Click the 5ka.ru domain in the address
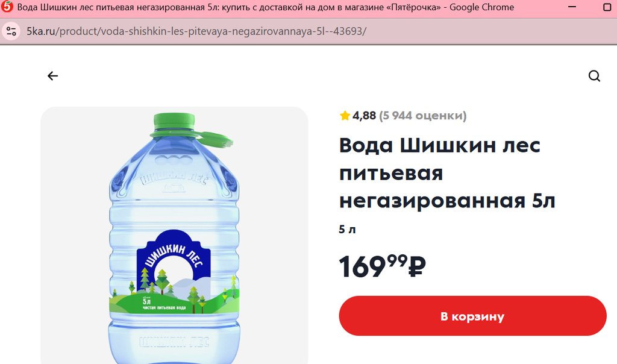This screenshot has width=617, height=364. pos(41,31)
